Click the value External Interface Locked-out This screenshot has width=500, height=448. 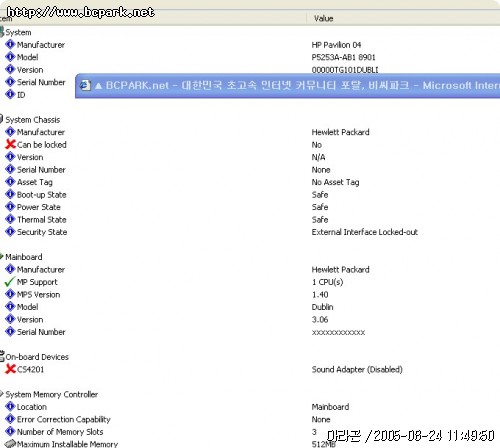(x=365, y=232)
